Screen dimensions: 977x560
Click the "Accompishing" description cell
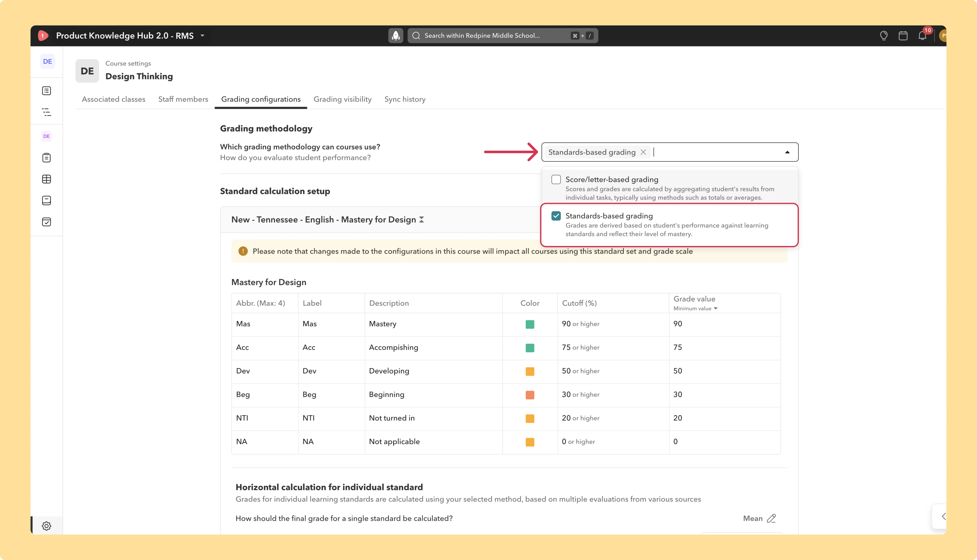point(433,348)
